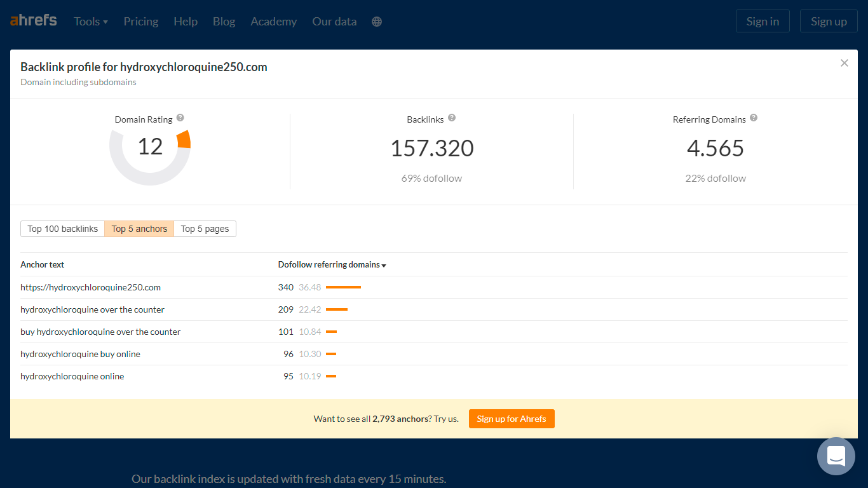Click Sign up for Ahrefs button

[x=512, y=419]
